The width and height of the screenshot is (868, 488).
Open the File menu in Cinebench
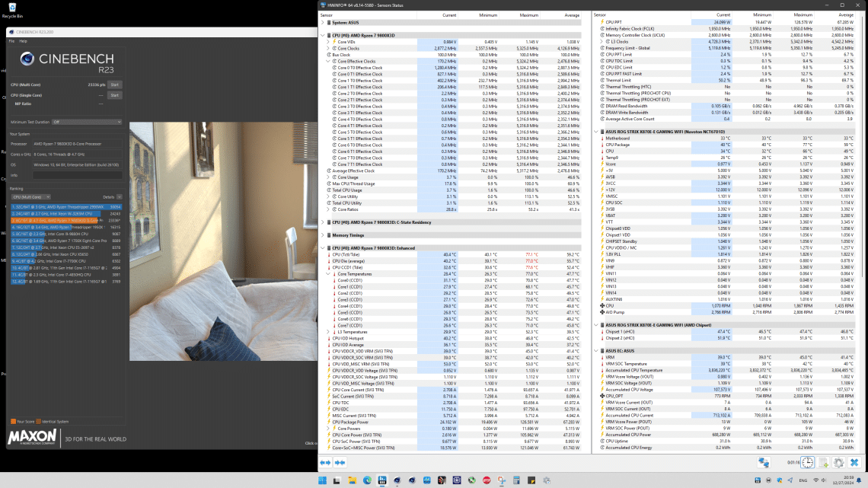tap(11, 41)
